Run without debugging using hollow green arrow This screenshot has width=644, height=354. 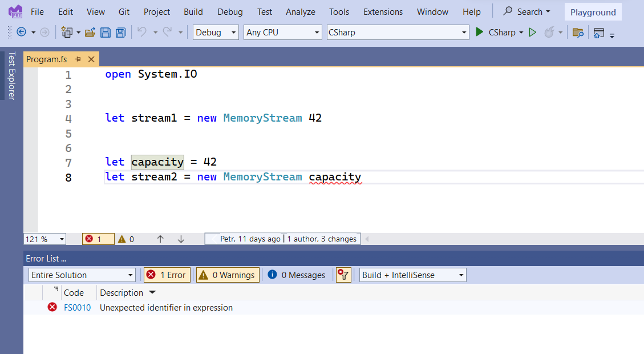(x=533, y=32)
